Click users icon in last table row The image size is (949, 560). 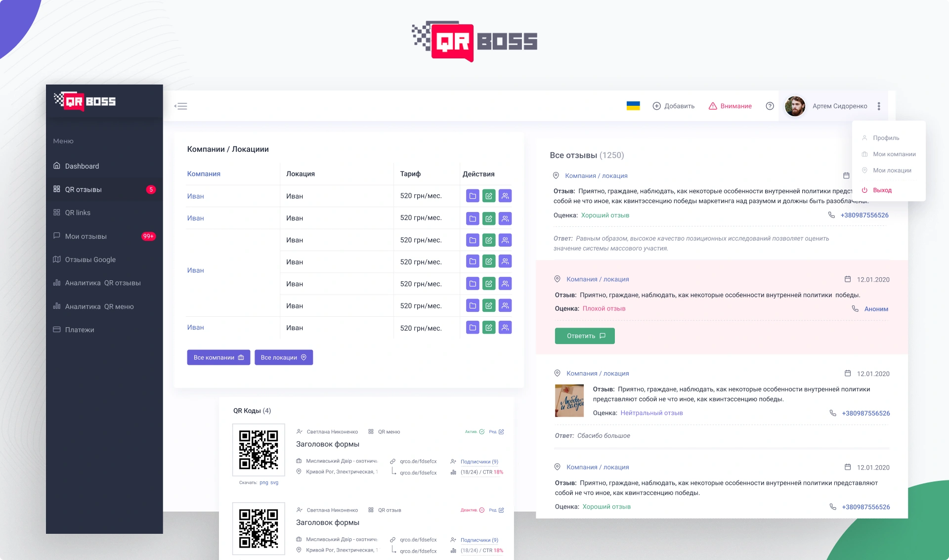point(505,328)
